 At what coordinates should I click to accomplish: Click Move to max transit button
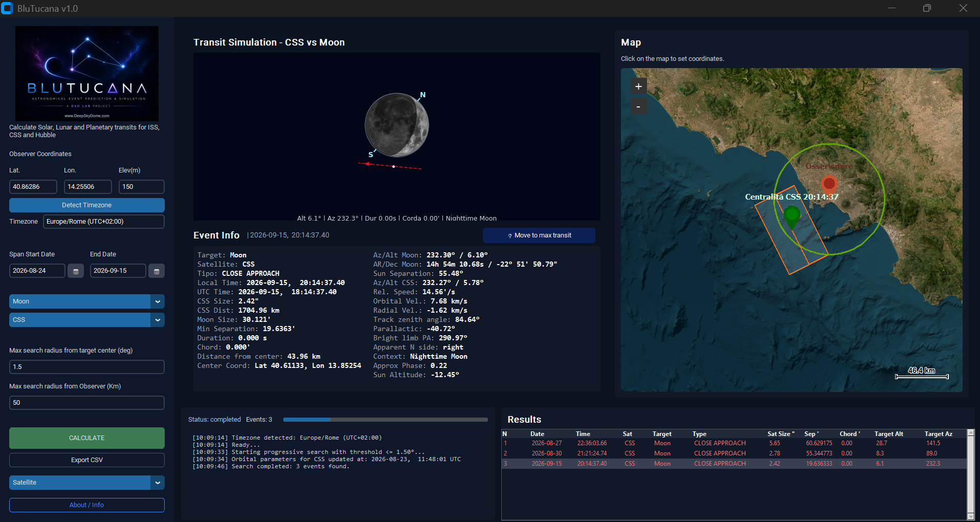coord(539,235)
